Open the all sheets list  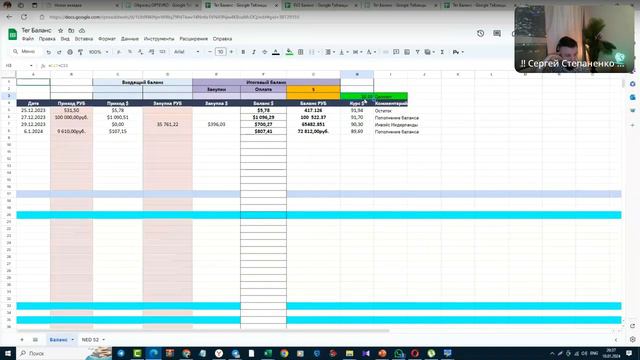(x=35, y=340)
